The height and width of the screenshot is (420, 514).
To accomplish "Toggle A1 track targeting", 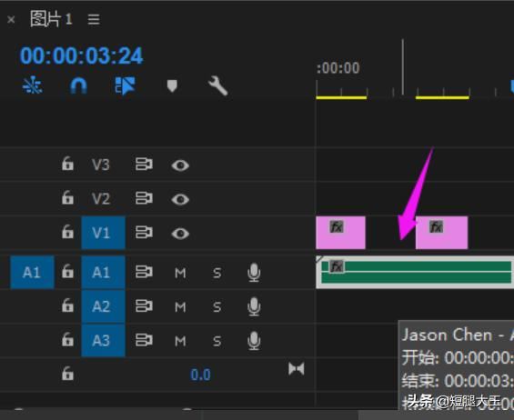I will [x=104, y=272].
